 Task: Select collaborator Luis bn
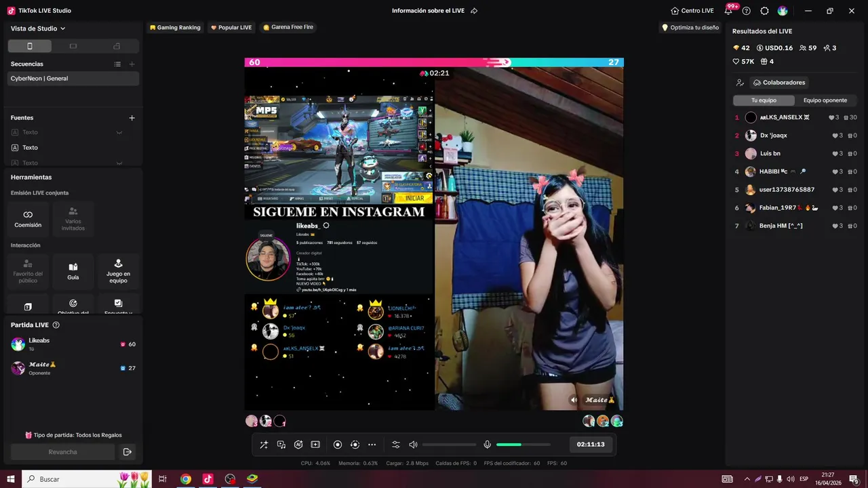(x=795, y=154)
